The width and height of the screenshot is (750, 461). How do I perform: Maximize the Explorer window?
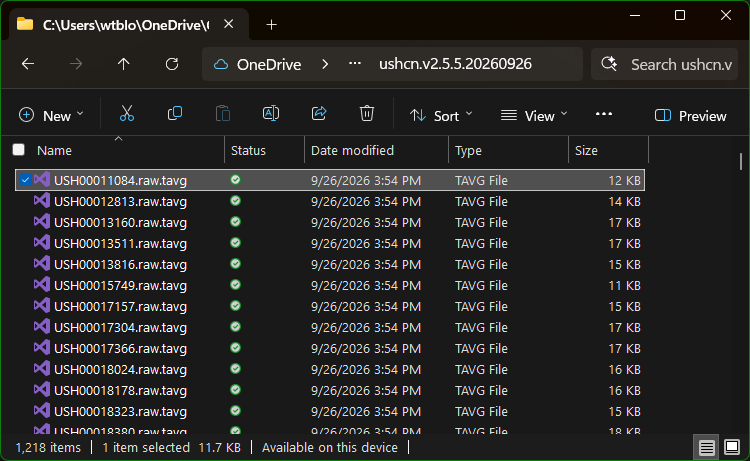[x=680, y=15]
